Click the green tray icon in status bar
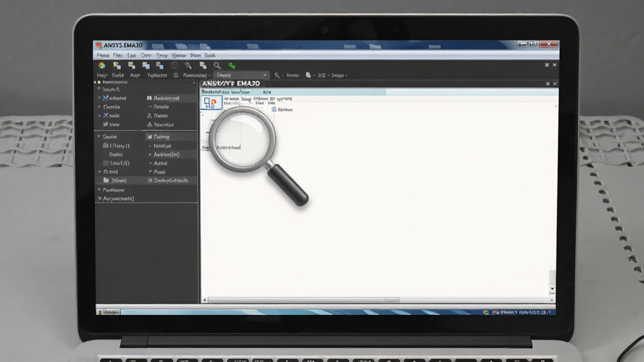 coord(486,312)
